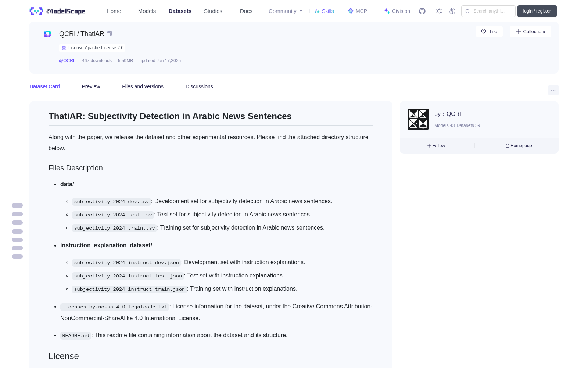Open the Datasets section

(x=180, y=11)
